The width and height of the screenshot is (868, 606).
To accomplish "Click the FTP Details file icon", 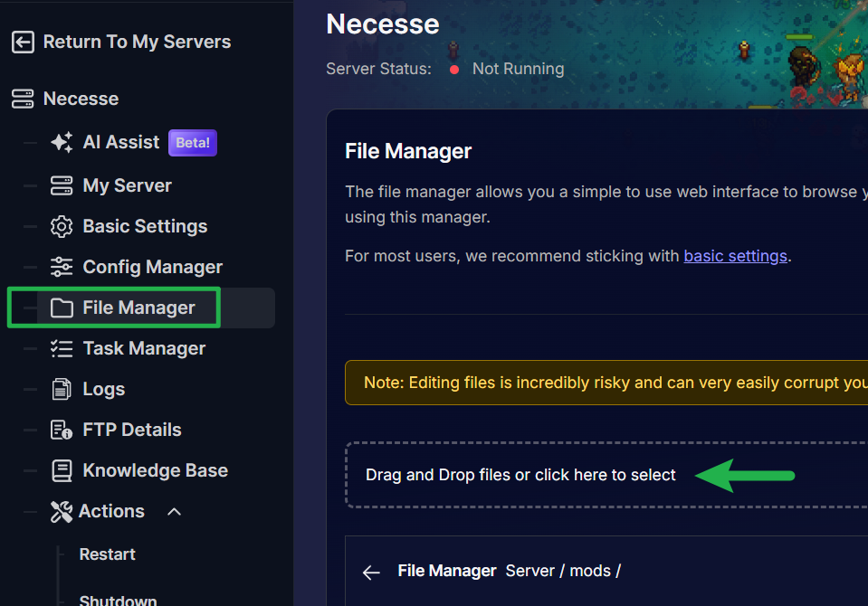I will click(62, 430).
